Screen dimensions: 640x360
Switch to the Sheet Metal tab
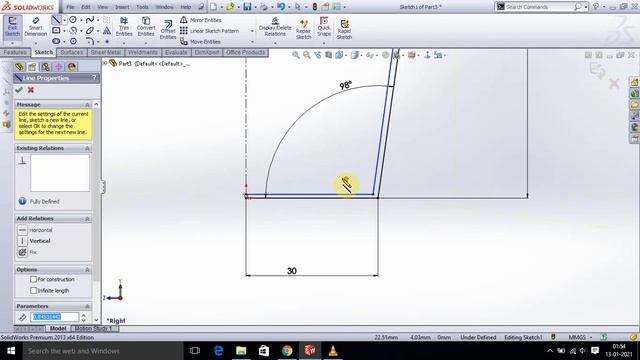[105, 52]
